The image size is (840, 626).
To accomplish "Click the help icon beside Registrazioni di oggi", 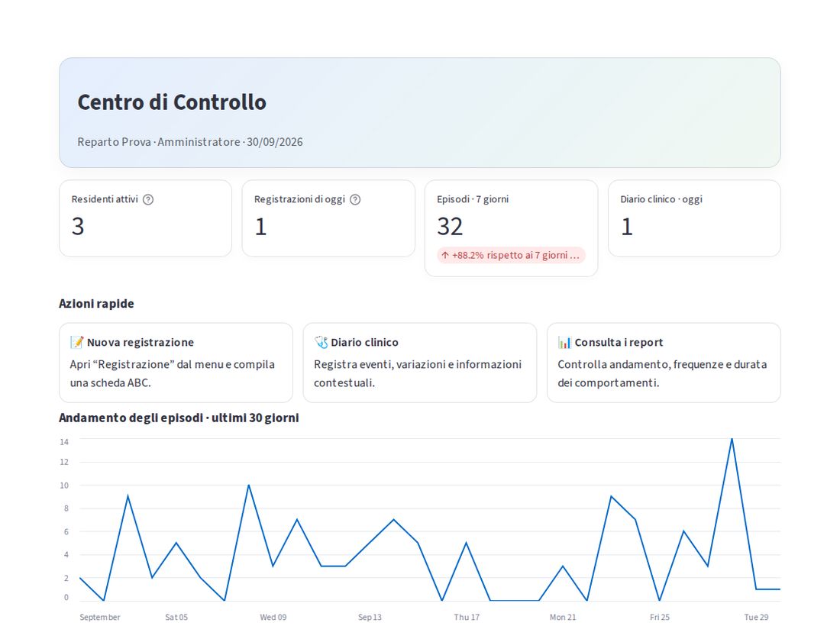I will point(355,200).
